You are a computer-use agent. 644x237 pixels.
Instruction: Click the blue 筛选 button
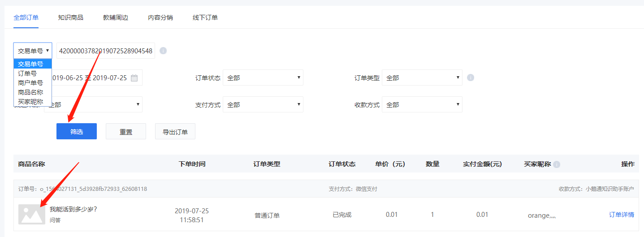click(77, 131)
